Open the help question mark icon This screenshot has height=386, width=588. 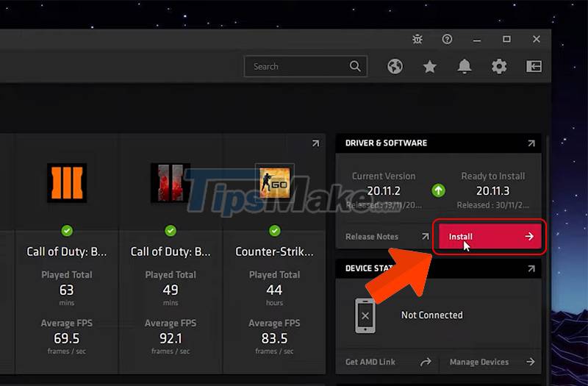pos(447,39)
